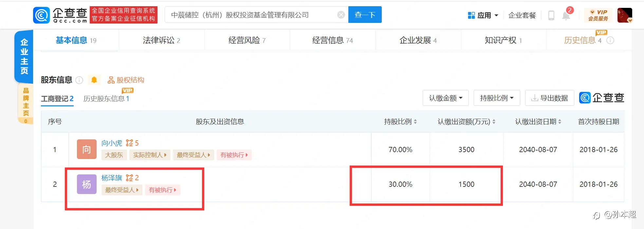Expand 杨泽旗's 有被执行 tag
This screenshot has height=229, width=644.
(x=162, y=190)
